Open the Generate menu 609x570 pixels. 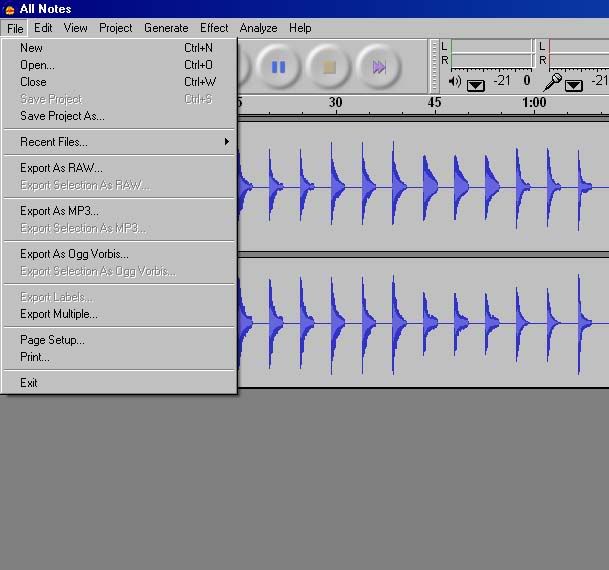coord(166,28)
